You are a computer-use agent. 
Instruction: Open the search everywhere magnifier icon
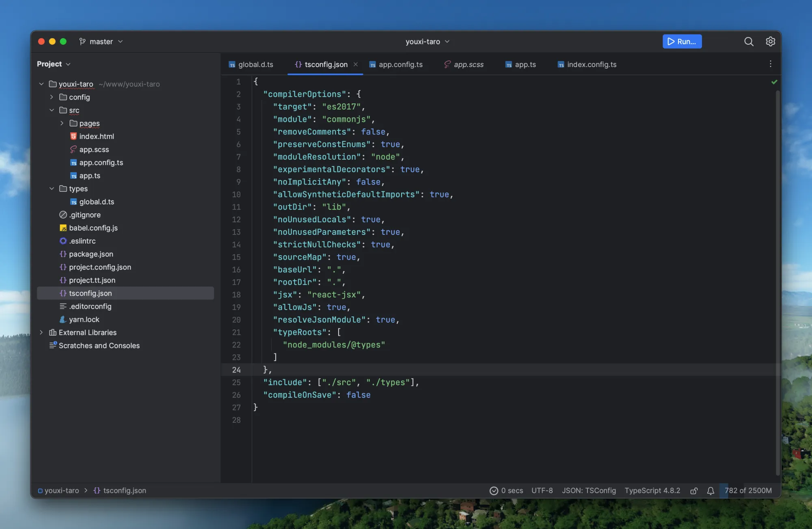(749, 41)
